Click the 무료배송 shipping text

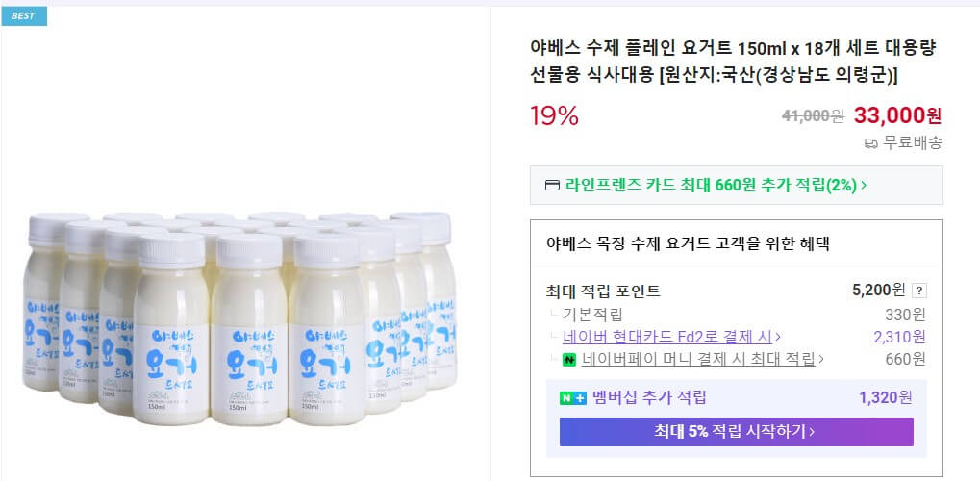pos(913,143)
